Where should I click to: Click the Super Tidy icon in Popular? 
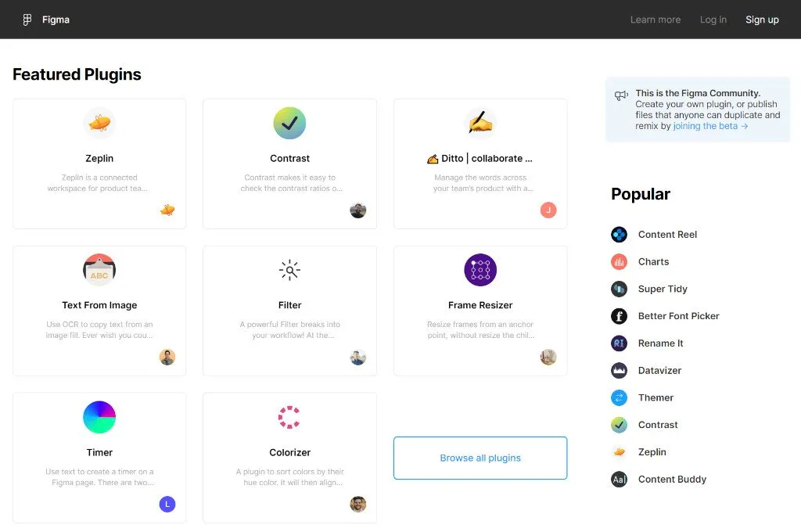click(620, 289)
